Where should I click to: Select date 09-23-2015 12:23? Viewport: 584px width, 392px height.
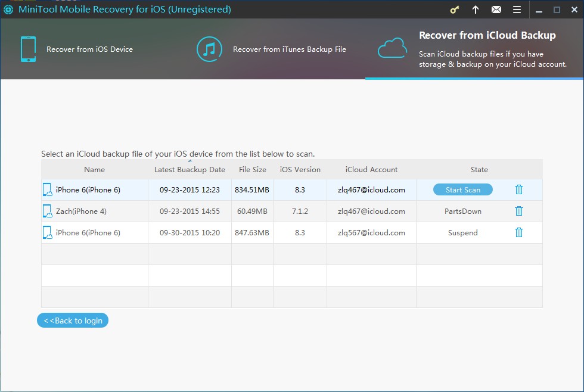click(x=190, y=190)
